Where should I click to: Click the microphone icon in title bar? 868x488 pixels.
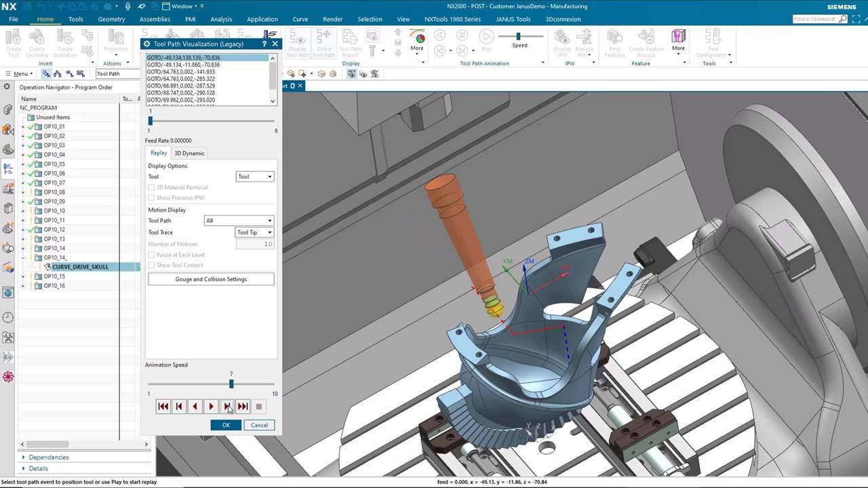tap(127, 6)
